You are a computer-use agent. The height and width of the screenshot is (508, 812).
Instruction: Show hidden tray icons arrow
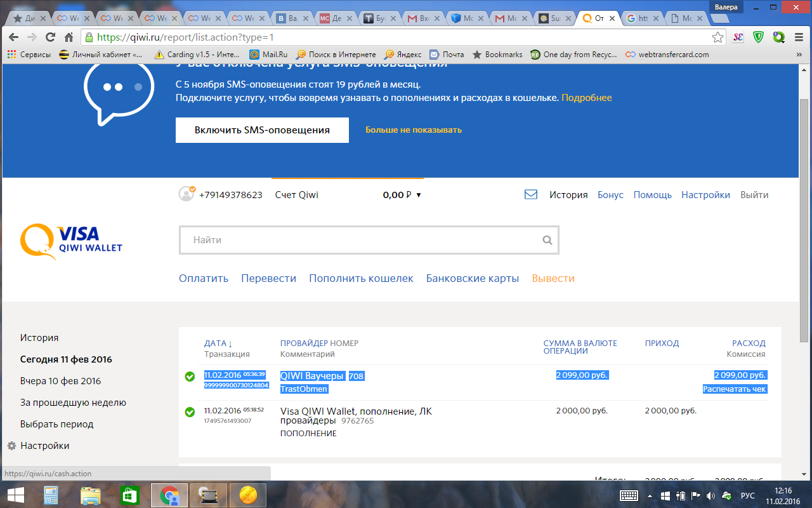[x=650, y=495]
